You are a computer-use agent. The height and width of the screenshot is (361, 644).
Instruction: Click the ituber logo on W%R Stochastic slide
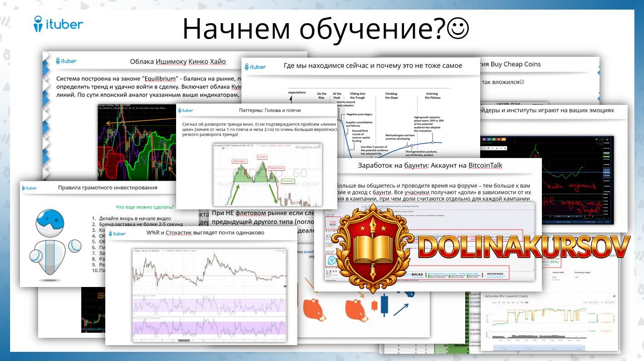click(x=118, y=233)
